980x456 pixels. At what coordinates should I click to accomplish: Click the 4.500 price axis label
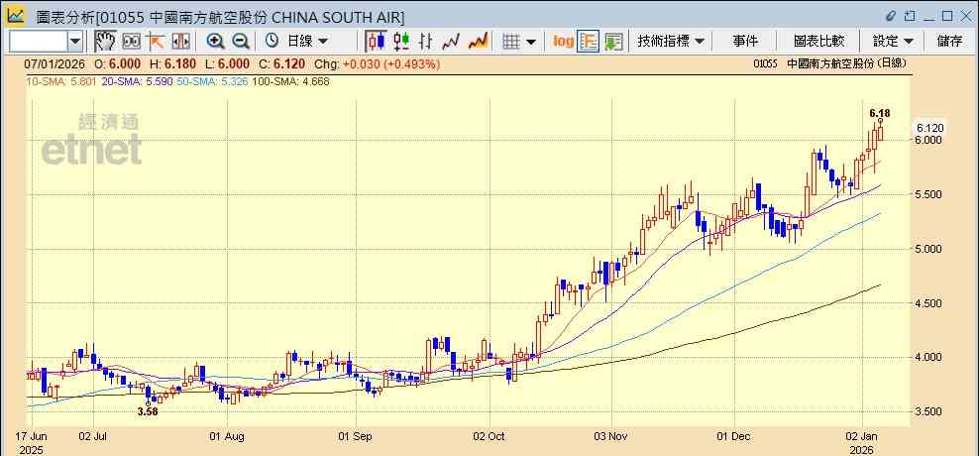pos(930,303)
